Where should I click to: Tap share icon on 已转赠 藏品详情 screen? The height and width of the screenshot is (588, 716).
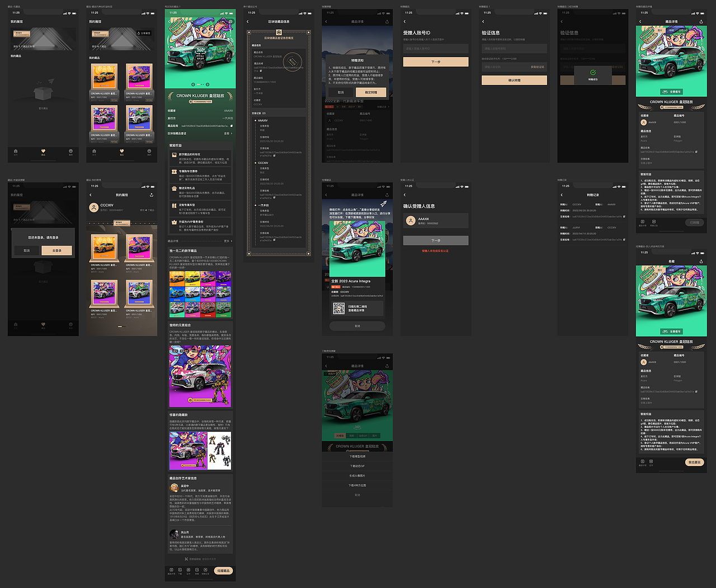[701, 22]
